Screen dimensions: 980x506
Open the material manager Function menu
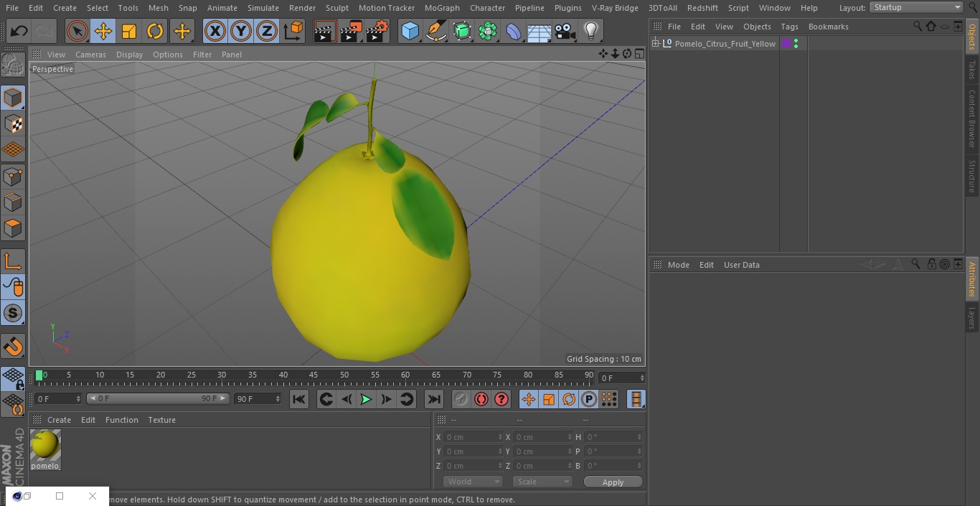[x=122, y=420]
